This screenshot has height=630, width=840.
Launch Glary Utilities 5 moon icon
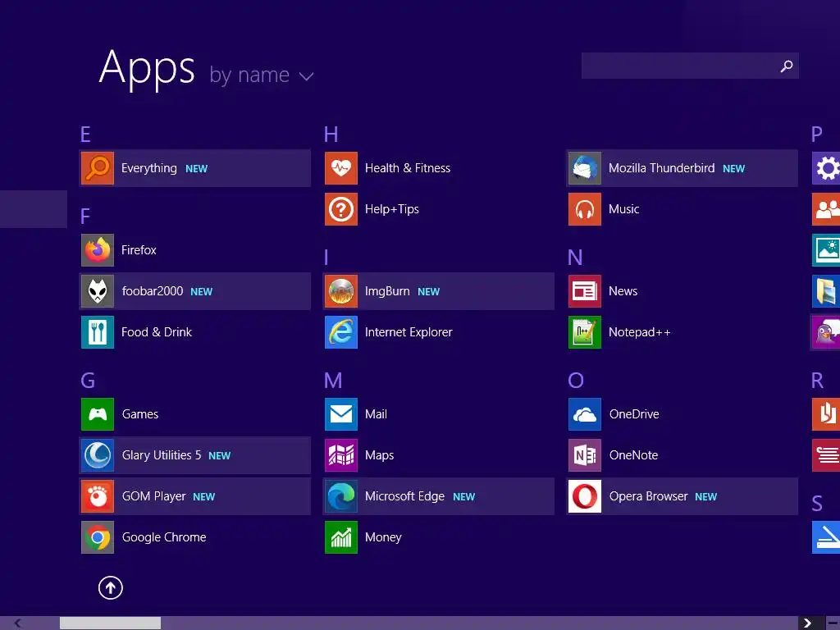(x=98, y=455)
